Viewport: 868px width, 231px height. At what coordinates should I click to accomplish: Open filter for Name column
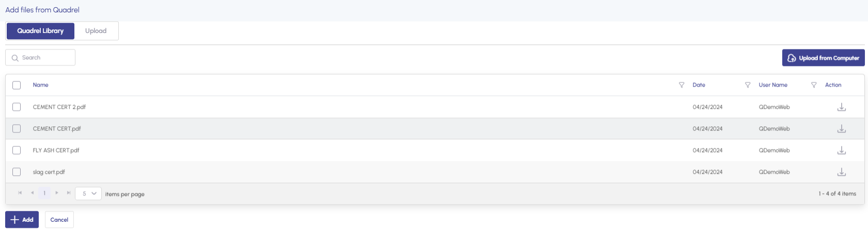point(681,85)
